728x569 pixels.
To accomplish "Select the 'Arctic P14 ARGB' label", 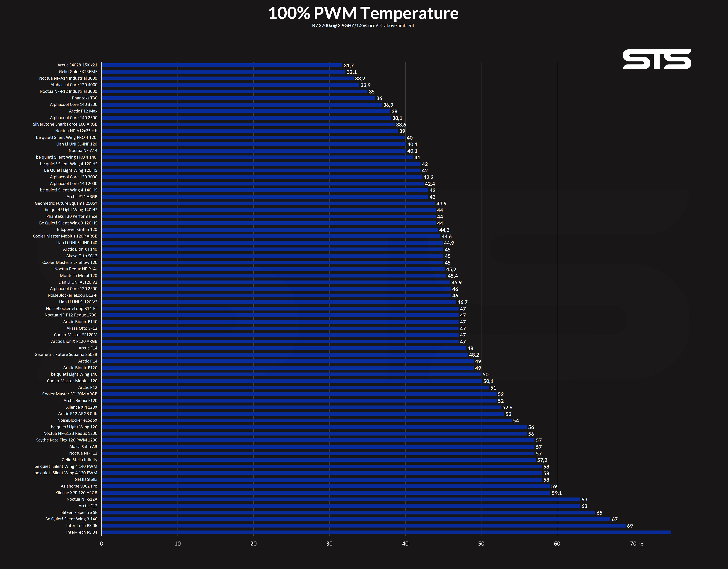I will pos(82,197).
